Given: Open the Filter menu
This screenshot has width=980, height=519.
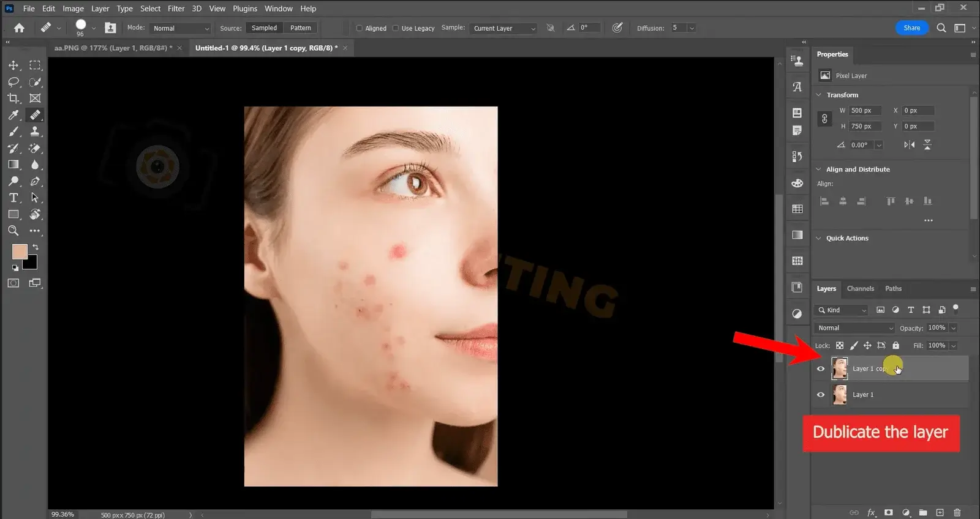Looking at the screenshot, I should click(x=176, y=9).
